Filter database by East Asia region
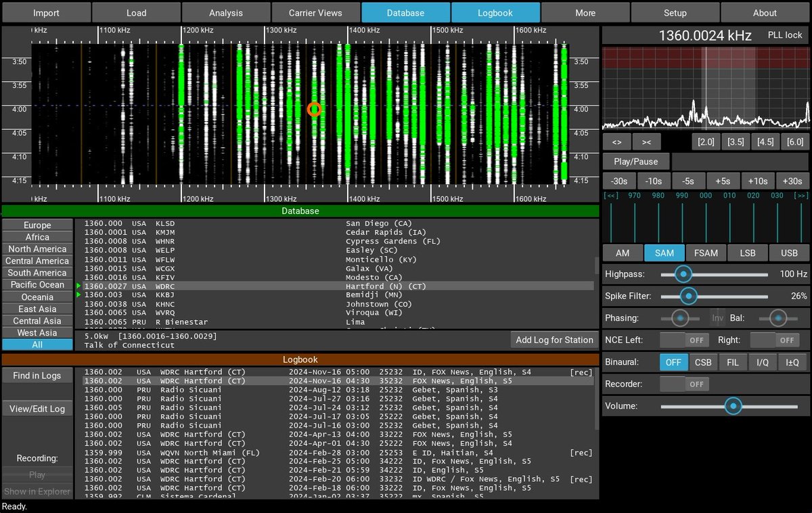The image size is (812, 513). click(37, 309)
